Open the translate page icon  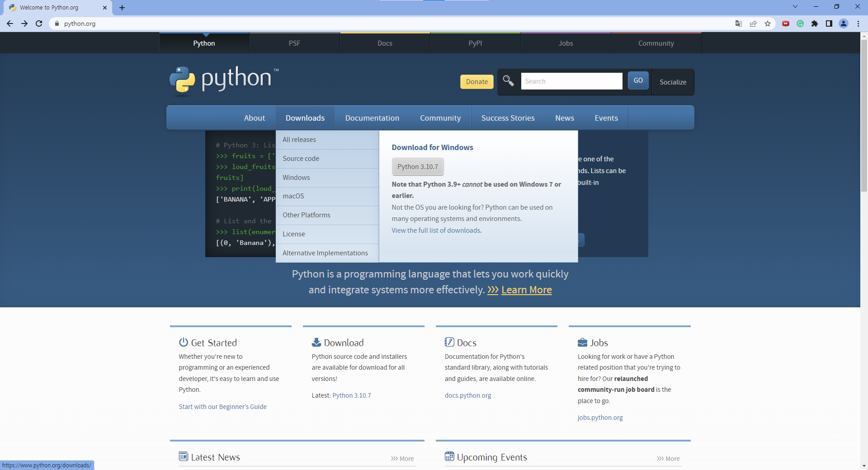coord(739,23)
